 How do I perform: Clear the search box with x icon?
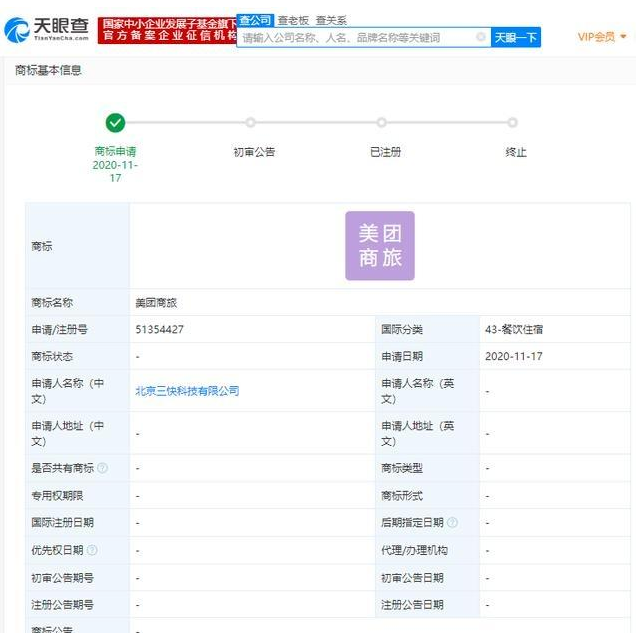coord(480,37)
